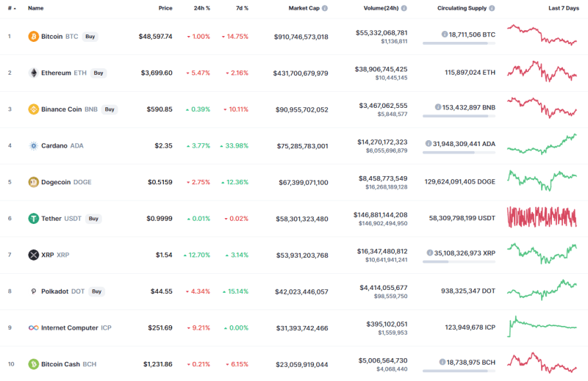Click XRP's circulating supply info icon
Image resolution: width=588 pixels, height=381 pixels.
(x=428, y=253)
